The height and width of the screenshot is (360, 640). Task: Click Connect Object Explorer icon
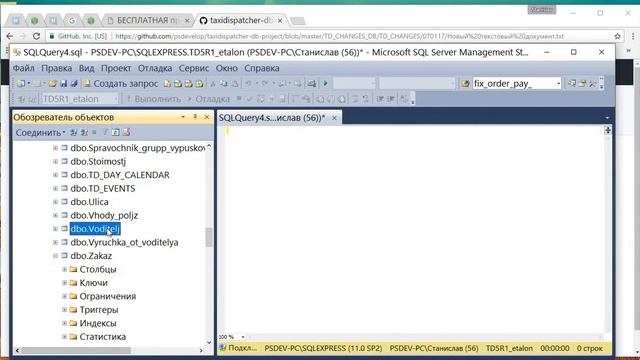[73, 132]
